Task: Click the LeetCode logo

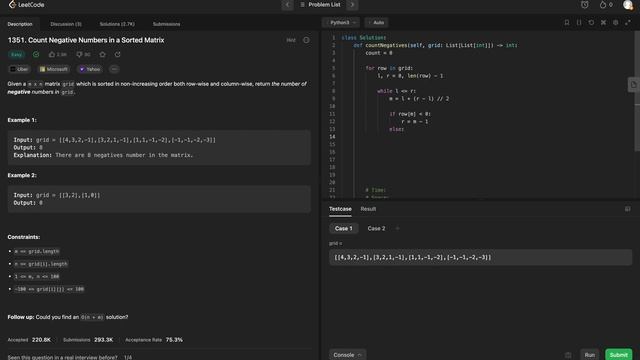Action: pyautogui.click(x=26, y=5)
